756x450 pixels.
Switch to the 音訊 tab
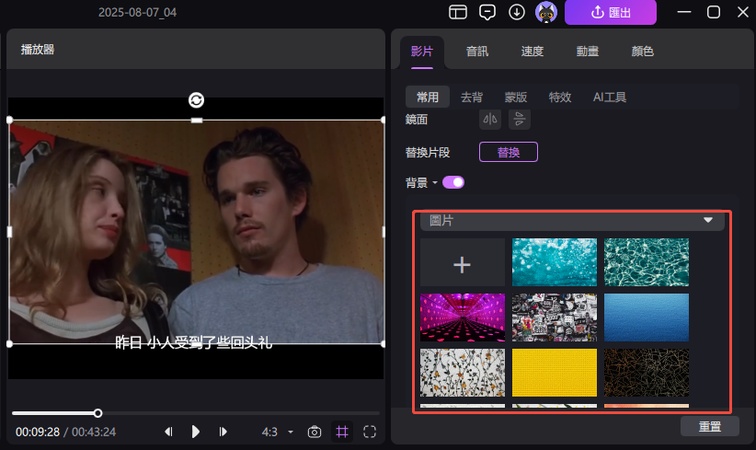[477, 51]
